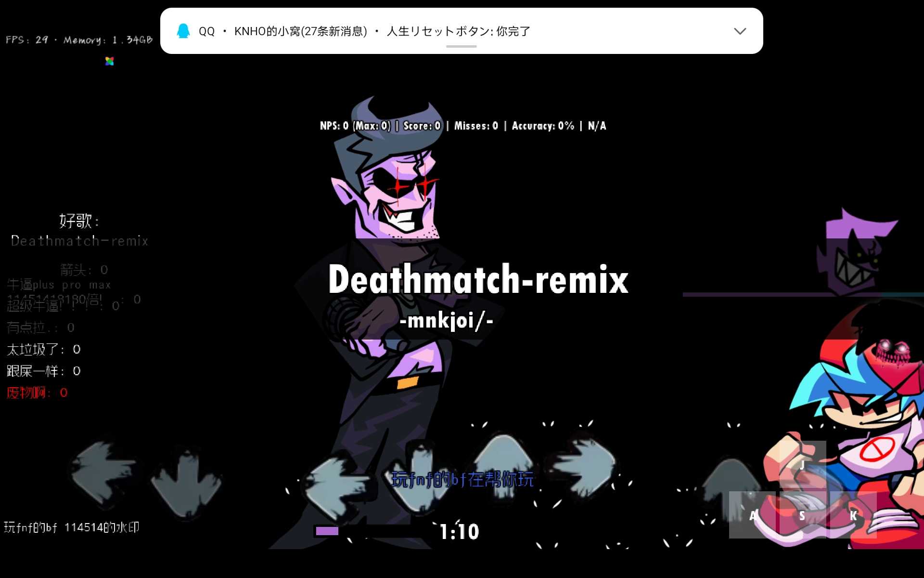The height and width of the screenshot is (578, 924).
Task: Tap the opponent's left arrow receptor
Action: 102,474
